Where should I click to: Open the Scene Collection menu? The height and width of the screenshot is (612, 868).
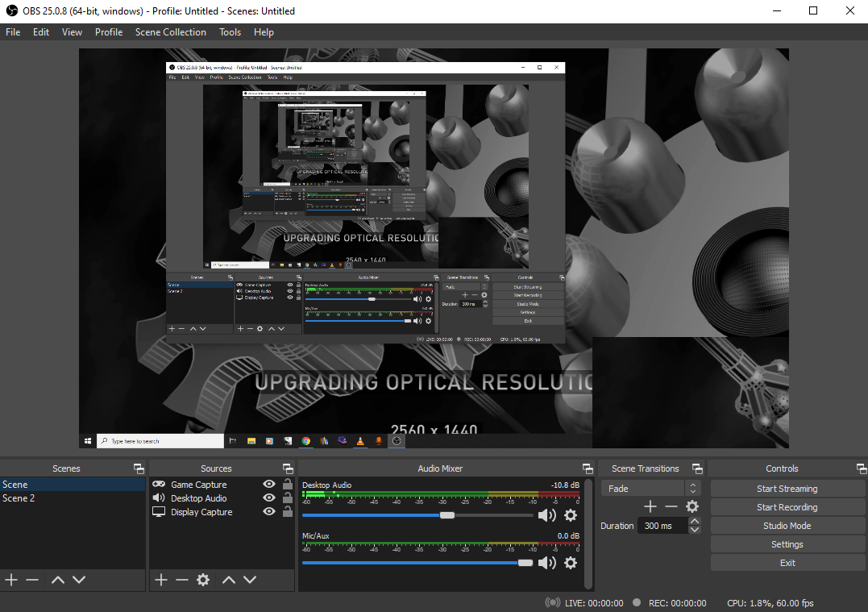[x=170, y=32]
